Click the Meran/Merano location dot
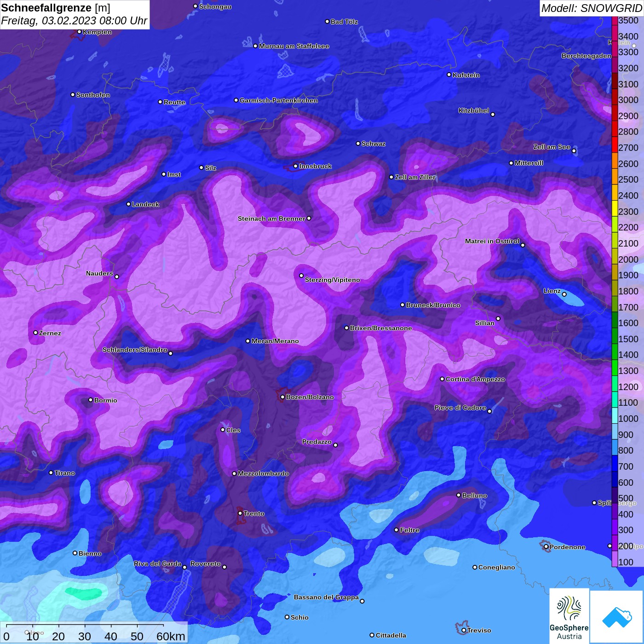This screenshot has height=644, width=644. (248, 341)
